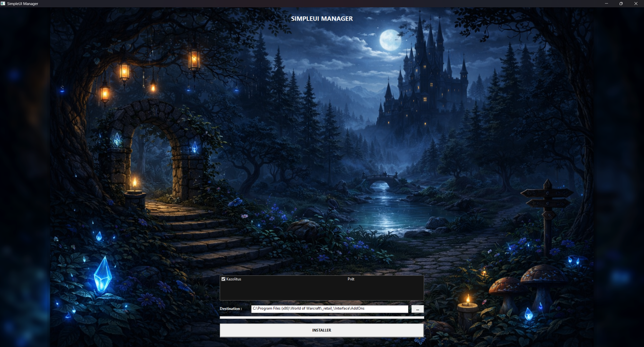The image size is (644, 347).
Task: Minimize the SimpleUI Manager window
Action: 607,4
